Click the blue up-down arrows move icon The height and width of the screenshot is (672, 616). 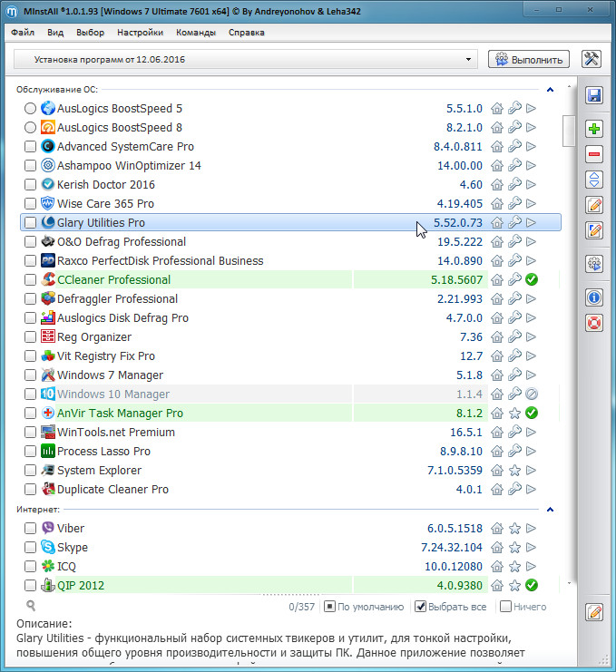pos(594,180)
